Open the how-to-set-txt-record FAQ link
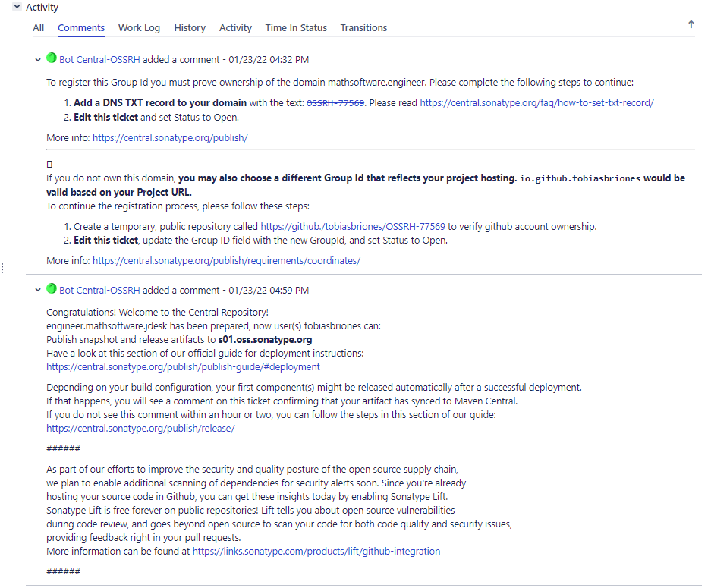The height and width of the screenshot is (588, 711). point(537,103)
